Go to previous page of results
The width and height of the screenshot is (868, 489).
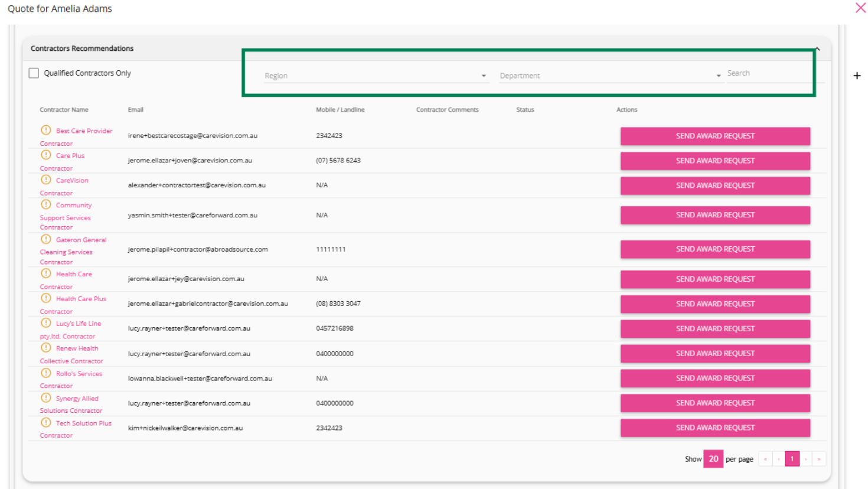tap(779, 459)
